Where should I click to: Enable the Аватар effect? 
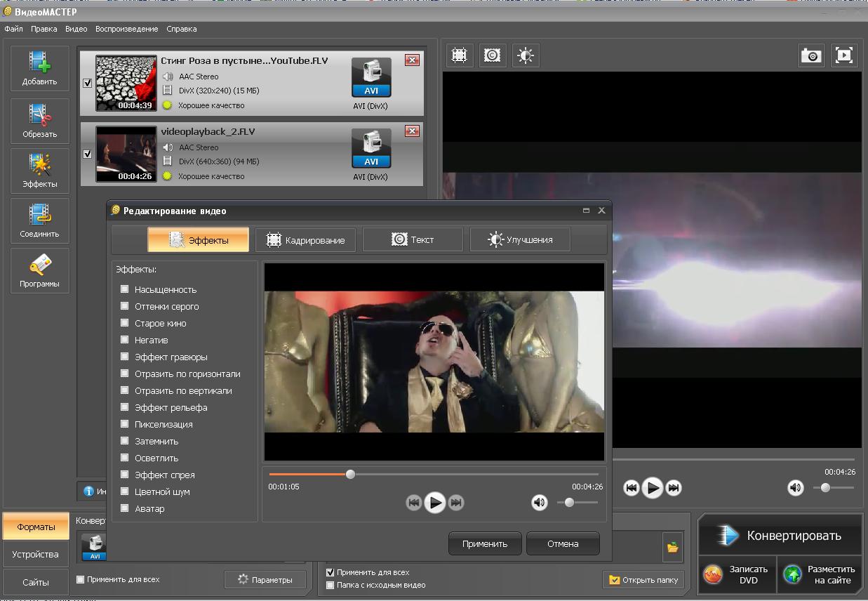point(125,508)
